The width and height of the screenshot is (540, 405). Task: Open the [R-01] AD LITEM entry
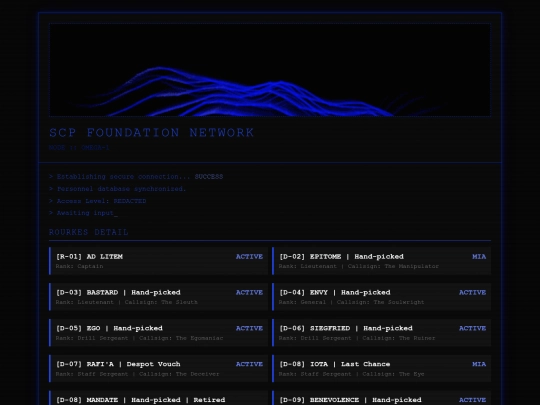158,261
